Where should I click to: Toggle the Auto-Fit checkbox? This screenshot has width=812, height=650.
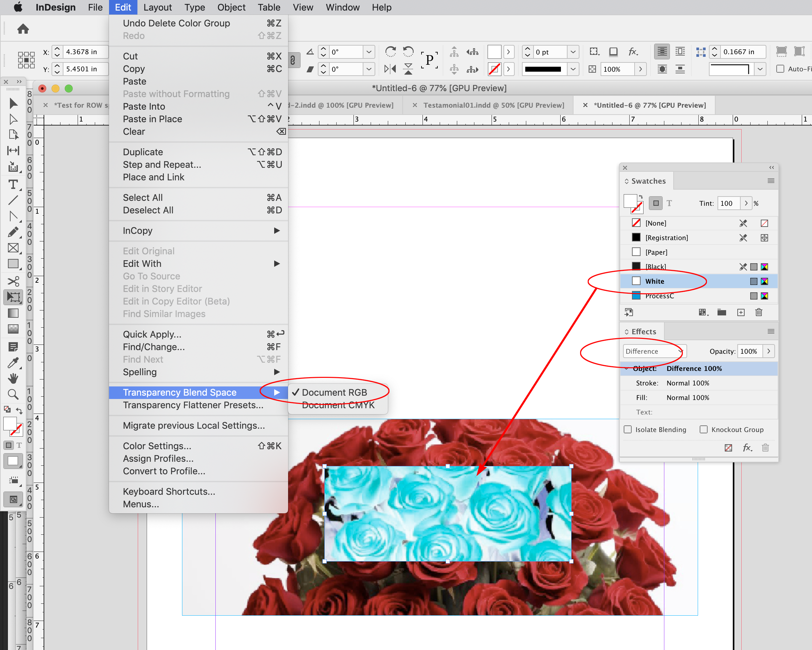click(780, 69)
